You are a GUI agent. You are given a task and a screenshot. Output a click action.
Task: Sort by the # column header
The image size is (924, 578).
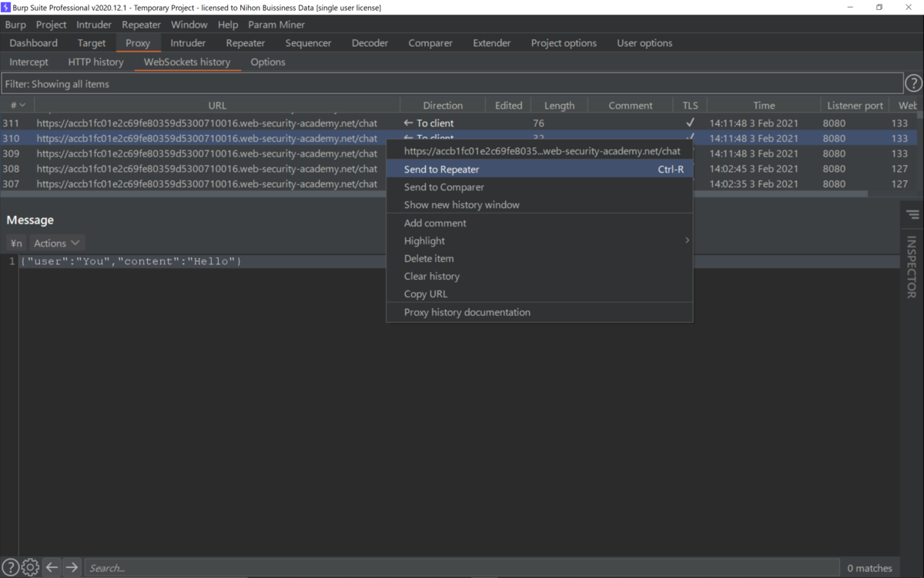click(x=18, y=106)
